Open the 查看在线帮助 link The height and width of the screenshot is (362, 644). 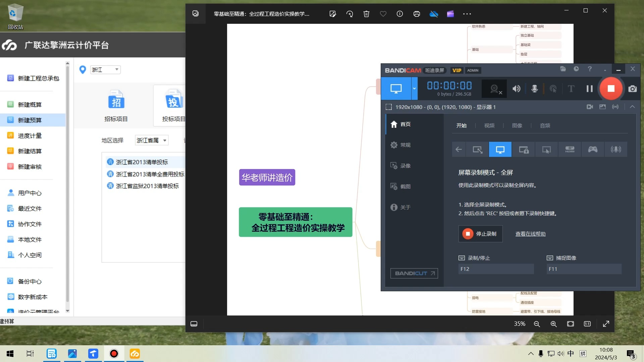pyautogui.click(x=530, y=234)
